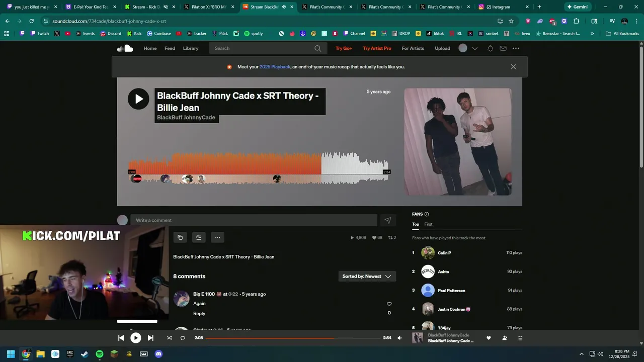The height and width of the screenshot is (362, 644).
Task: Seek on the bottom player progress bar
Action: (293, 338)
